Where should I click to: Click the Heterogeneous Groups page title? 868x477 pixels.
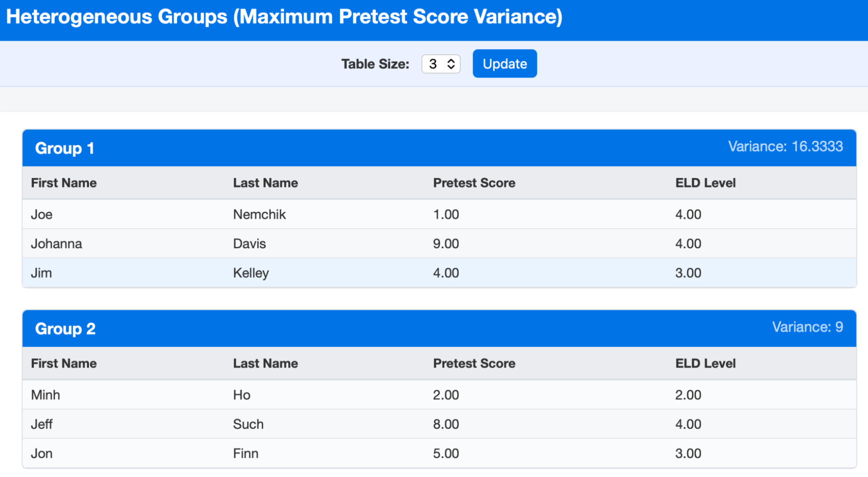[284, 17]
